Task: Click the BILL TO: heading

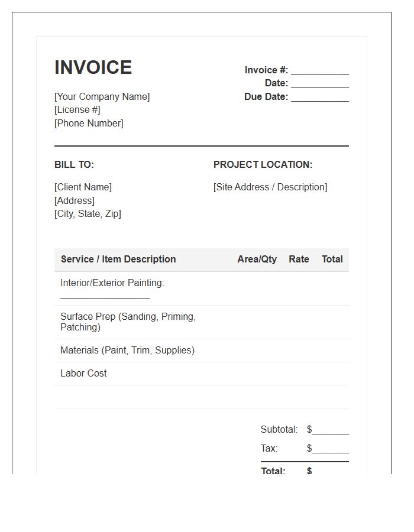Action: click(74, 164)
